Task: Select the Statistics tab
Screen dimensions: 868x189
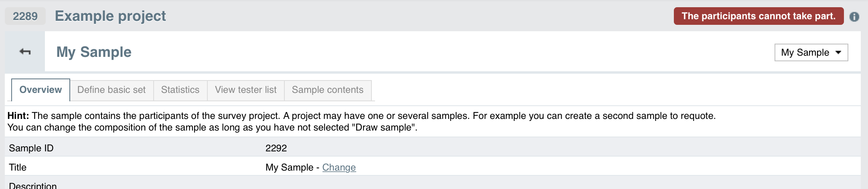Action: coord(180,90)
